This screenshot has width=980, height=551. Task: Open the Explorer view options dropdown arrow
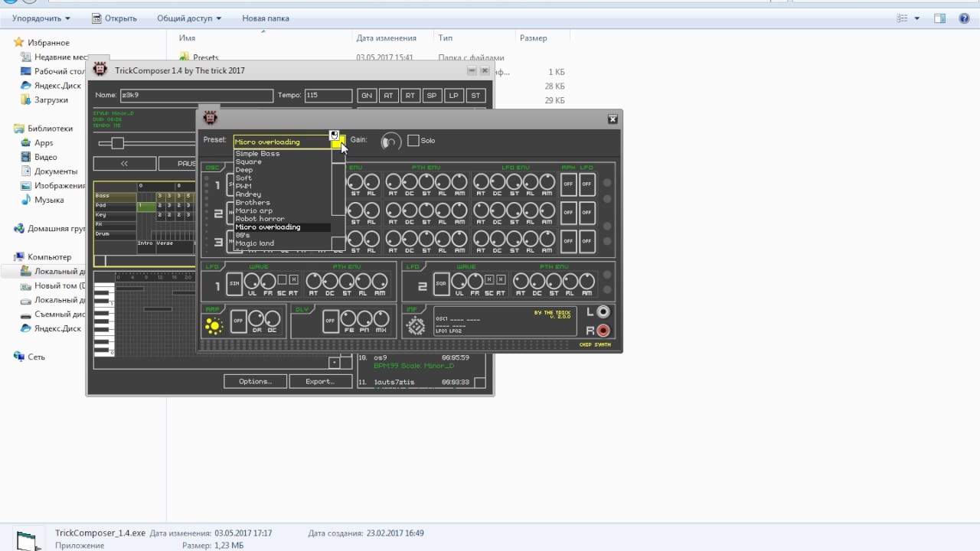pyautogui.click(x=917, y=18)
